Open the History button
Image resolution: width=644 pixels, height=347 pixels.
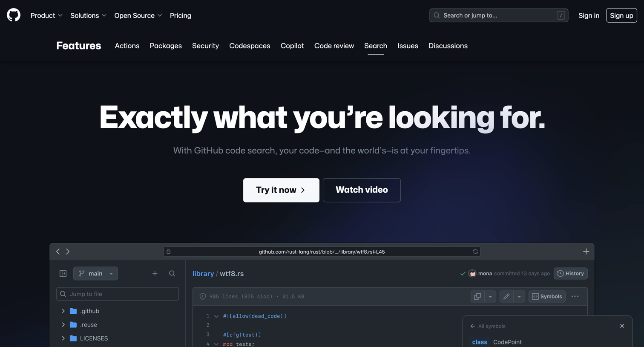click(x=571, y=274)
